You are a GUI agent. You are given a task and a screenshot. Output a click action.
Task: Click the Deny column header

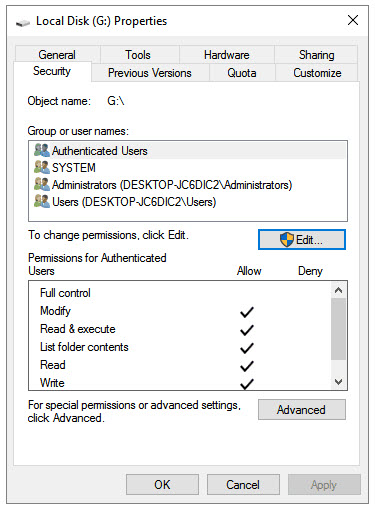pos(310,271)
